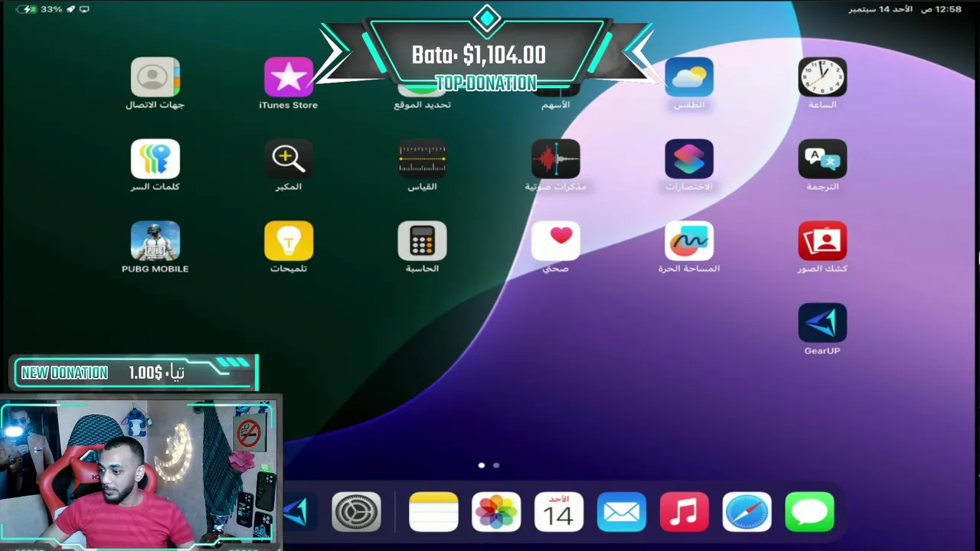This screenshot has height=551, width=980.
Task: Open Photos from the dock
Action: (x=496, y=512)
